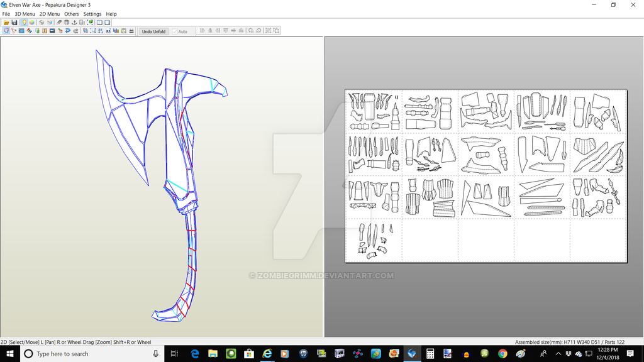Open Calculator from taskbar
Viewport: 644px width, 362px height.
pyautogui.click(x=430, y=353)
